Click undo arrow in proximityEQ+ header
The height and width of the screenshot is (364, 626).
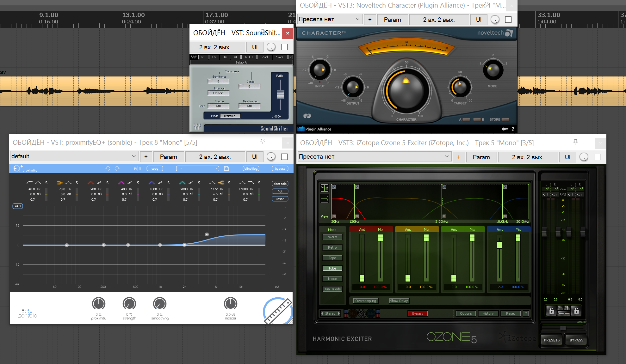click(x=108, y=169)
